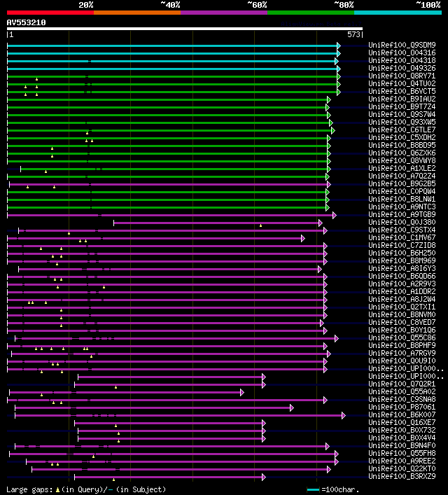Open hit UniRef100_Q9SDM9

[402, 45]
